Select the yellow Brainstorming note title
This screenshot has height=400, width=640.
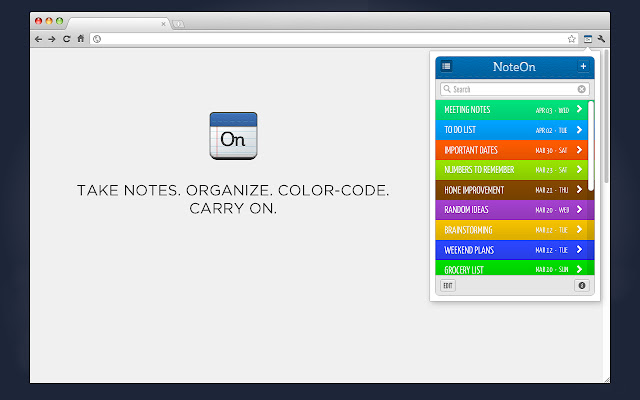tap(468, 230)
